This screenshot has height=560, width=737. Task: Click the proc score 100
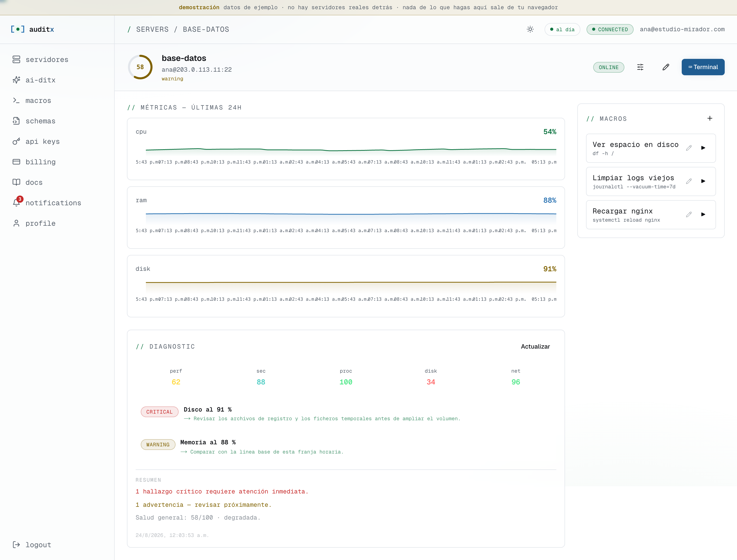click(346, 382)
